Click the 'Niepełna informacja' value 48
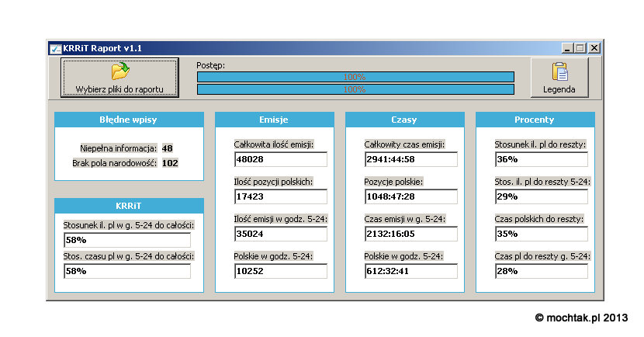The height and width of the screenshot is (337, 644). click(x=167, y=148)
